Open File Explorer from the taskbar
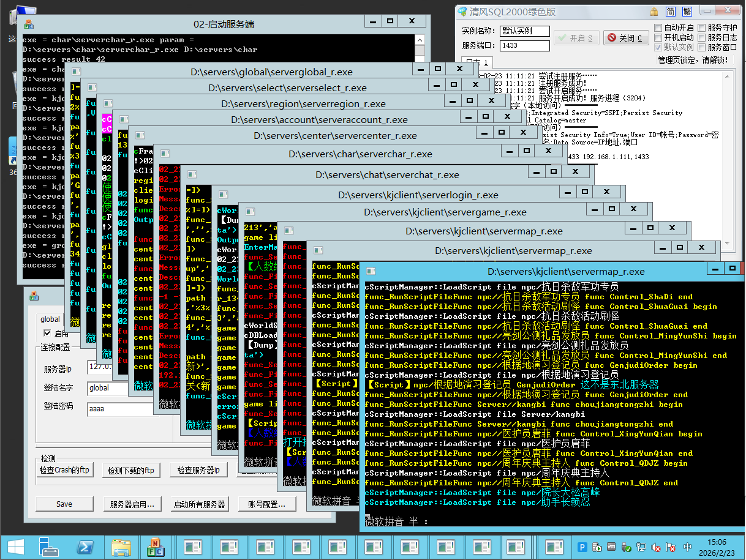 [x=121, y=546]
